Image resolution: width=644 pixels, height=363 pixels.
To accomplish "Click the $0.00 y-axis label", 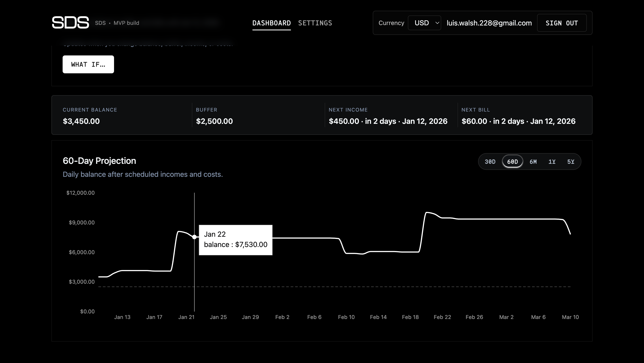I will pyautogui.click(x=87, y=311).
